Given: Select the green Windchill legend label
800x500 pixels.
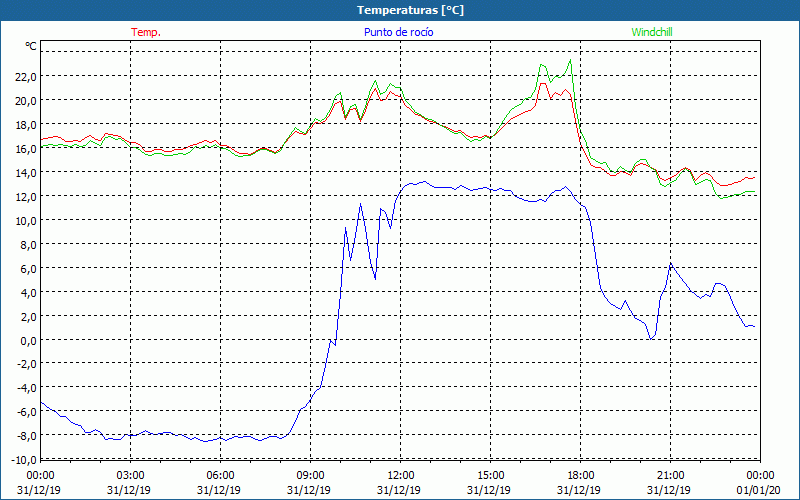Looking at the screenshot, I should [x=652, y=32].
